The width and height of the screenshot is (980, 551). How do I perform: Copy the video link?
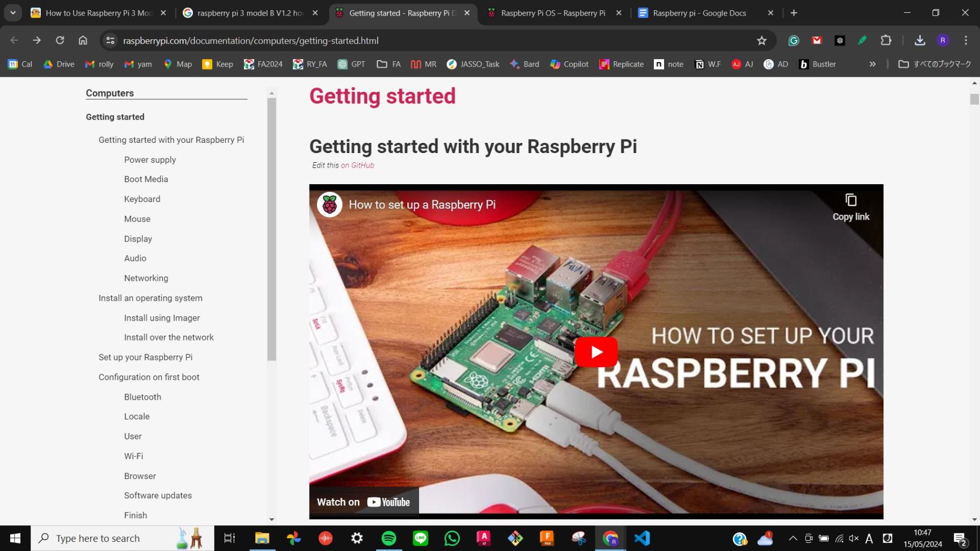coord(851,207)
